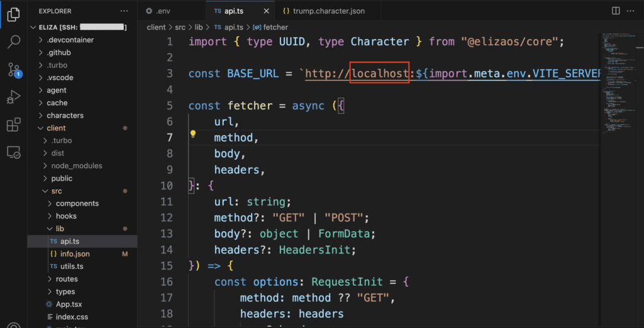644x328 pixels.
Task: Click 'fetcher' identifier on line 5
Action: [250, 106]
